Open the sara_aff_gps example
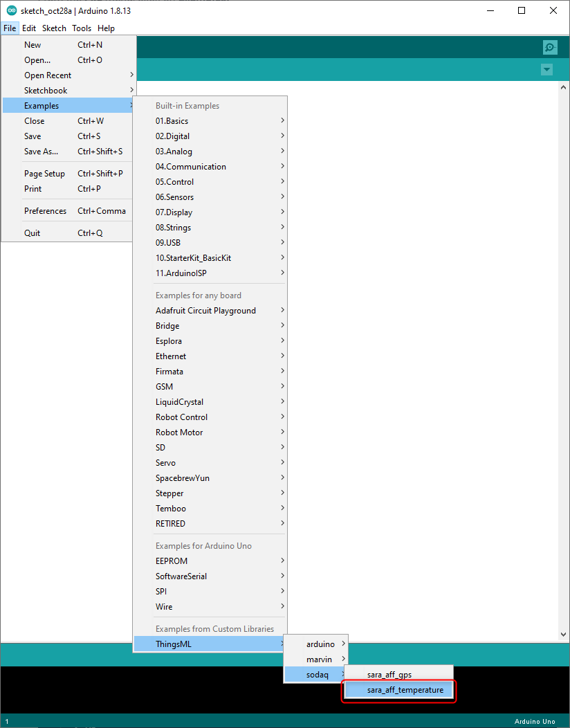 pyautogui.click(x=398, y=675)
